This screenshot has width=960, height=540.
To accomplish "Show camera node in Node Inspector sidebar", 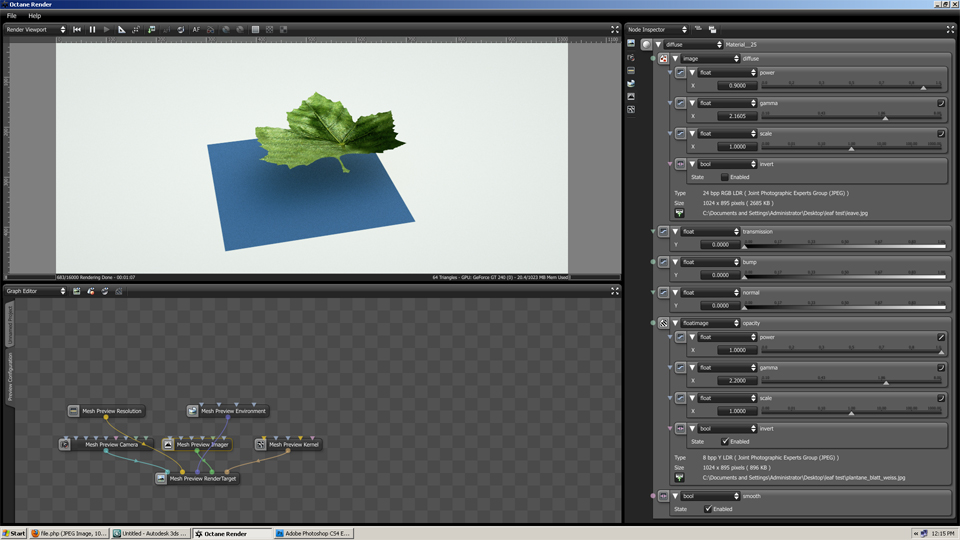I will [631, 57].
